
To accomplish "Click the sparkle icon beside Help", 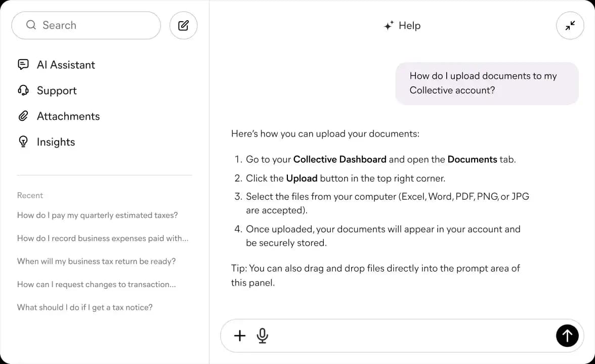I will tap(388, 25).
